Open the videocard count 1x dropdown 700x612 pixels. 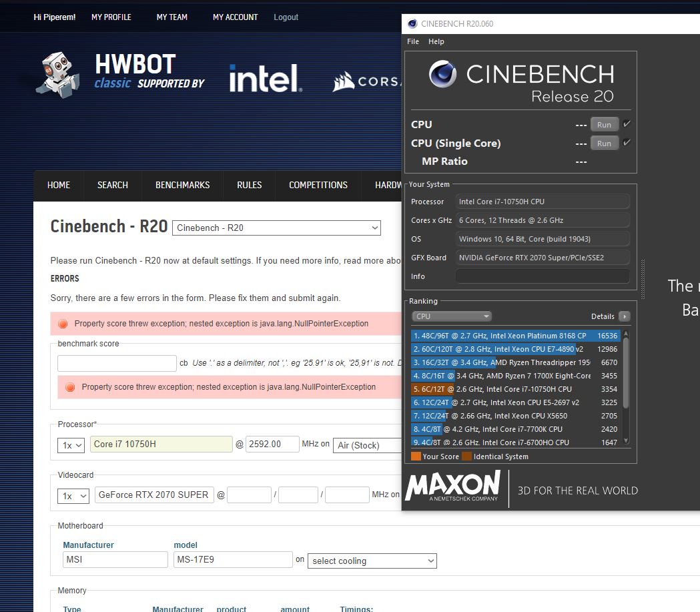73,496
